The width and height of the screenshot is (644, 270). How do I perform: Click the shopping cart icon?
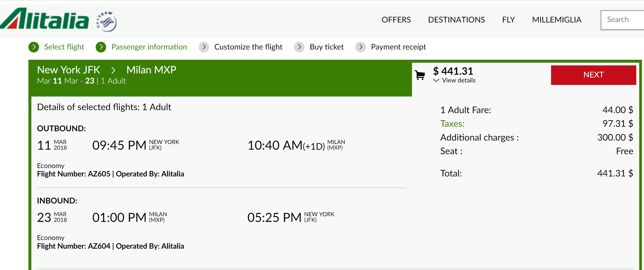point(420,75)
